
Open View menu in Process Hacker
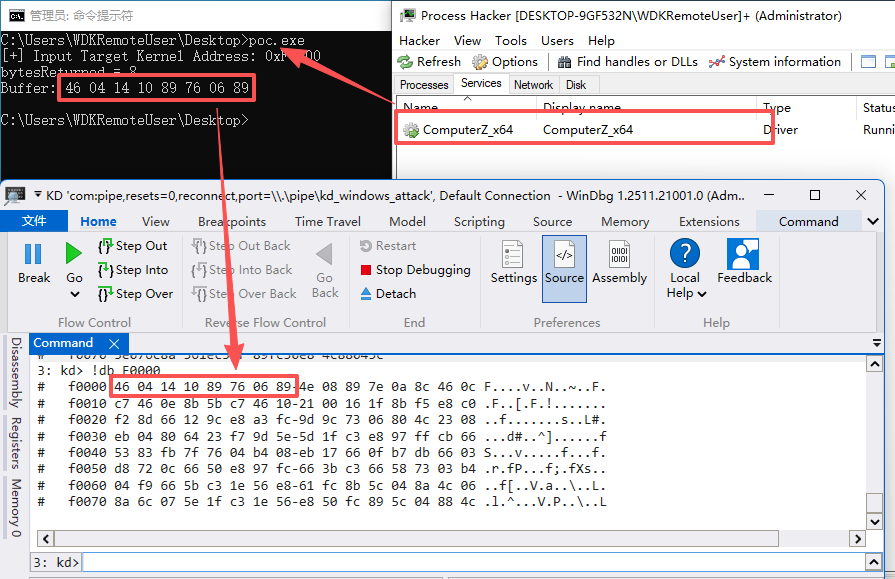(467, 41)
